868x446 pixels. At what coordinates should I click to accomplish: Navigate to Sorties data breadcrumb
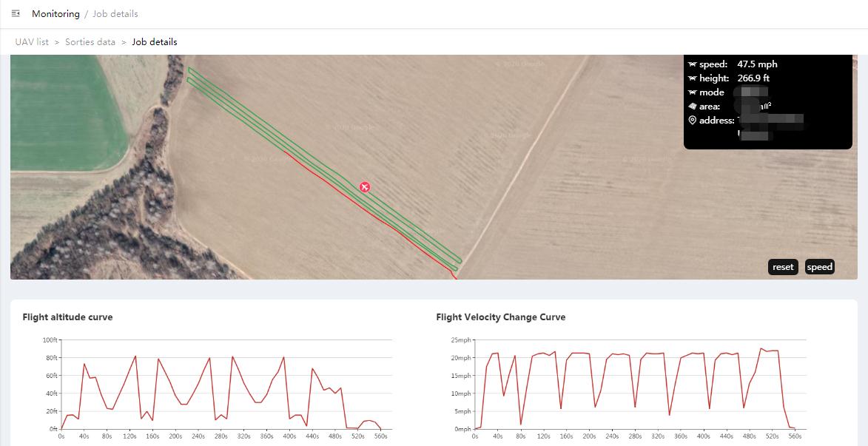pyautogui.click(x=90, y=42)
